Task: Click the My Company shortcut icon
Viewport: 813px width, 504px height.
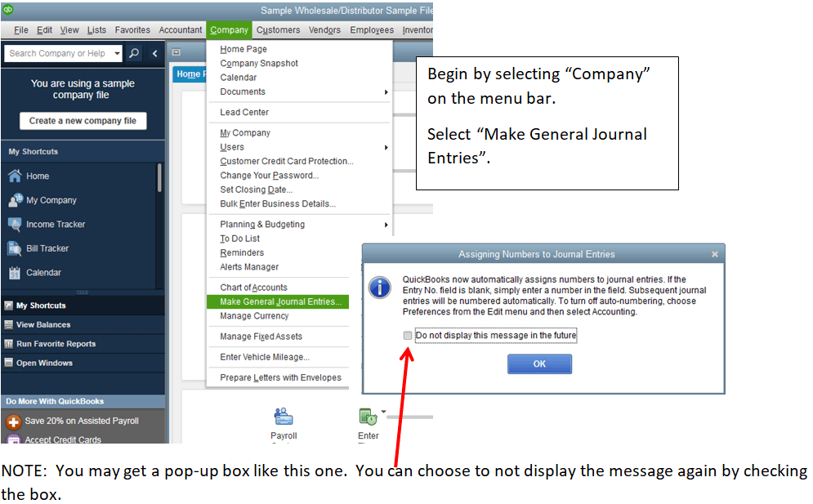Action: [x=15, y=200]
